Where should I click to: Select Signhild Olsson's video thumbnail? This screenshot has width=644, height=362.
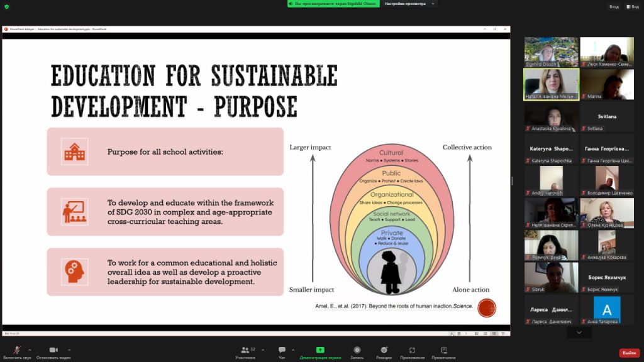(551, 52)
